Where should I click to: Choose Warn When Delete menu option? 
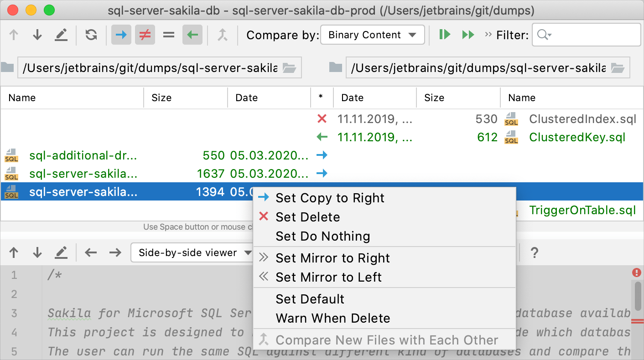(332, 318)
